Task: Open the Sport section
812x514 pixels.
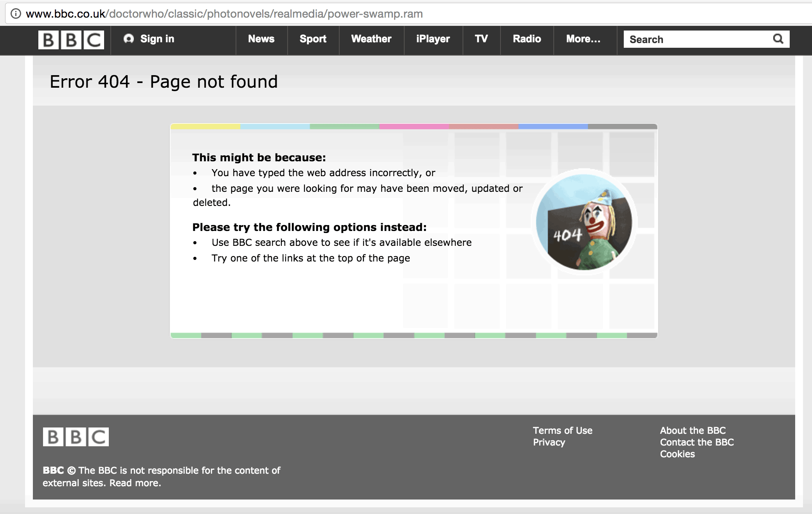Action: [313, 39]
